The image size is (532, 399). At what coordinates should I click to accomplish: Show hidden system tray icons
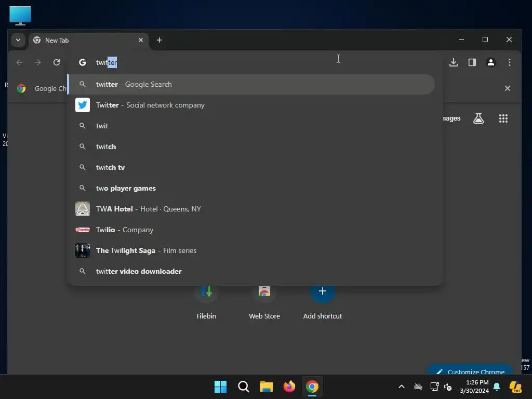[402, 387]
